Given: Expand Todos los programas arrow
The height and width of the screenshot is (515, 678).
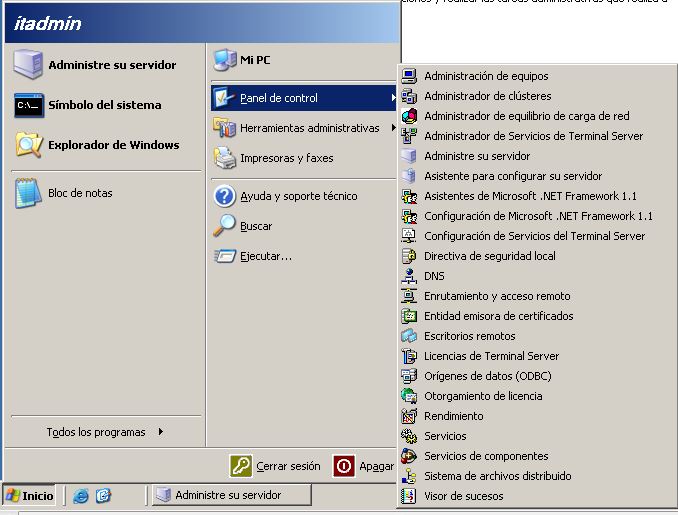Looking at the screenshot, I should pos(160,432).
